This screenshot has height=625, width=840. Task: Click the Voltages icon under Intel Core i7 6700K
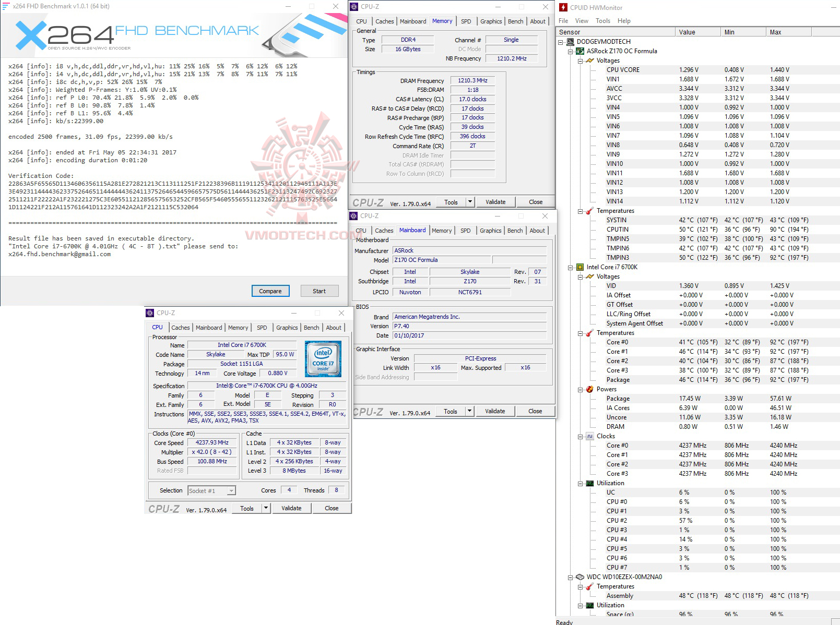pyautogui.click(x=590, y=277)
